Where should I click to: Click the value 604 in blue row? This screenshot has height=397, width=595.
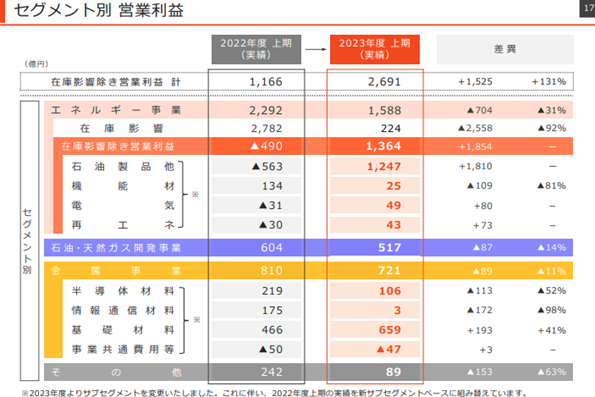click(x=272, y=248)
